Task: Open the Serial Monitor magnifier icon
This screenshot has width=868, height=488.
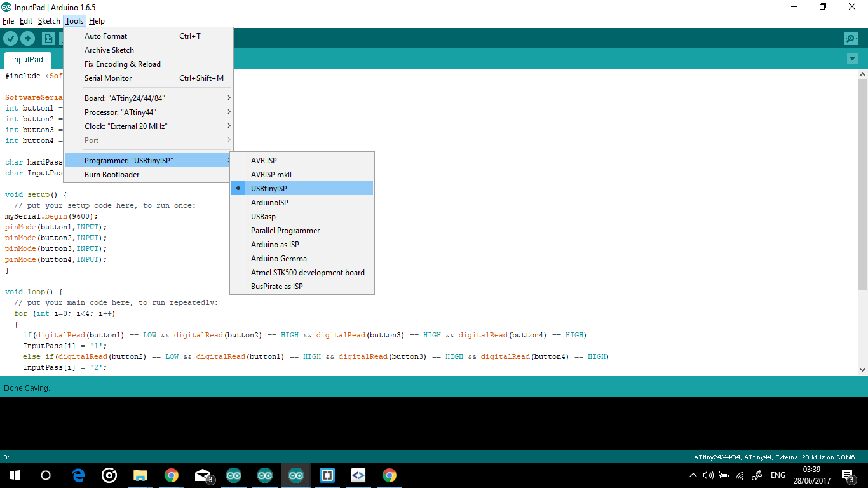Action: tap(851, 39)
